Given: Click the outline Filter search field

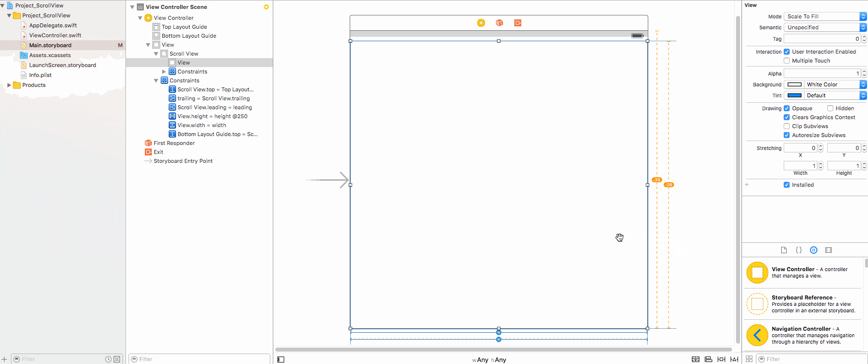Looking at the screenshot, I should pos(199,359).
